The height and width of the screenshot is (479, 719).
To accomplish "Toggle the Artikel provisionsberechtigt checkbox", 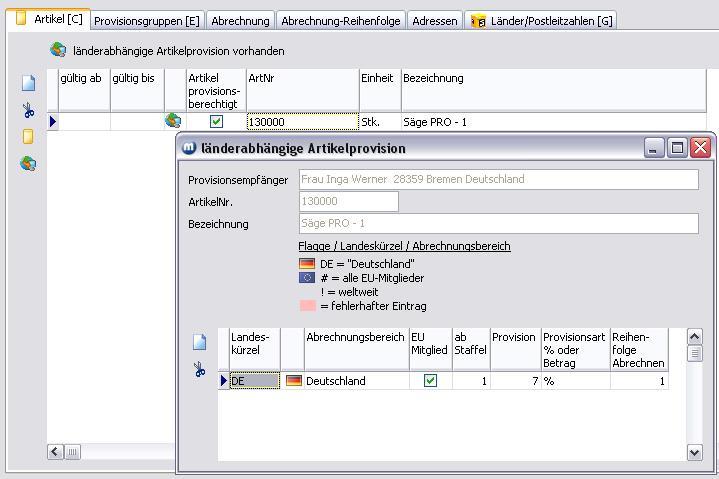I will pos(216,122).
